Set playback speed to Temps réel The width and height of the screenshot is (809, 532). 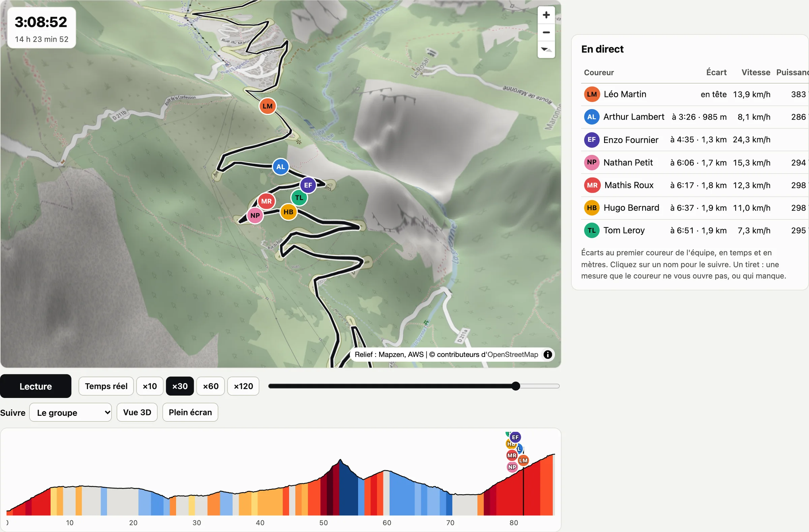pos(106,386)
